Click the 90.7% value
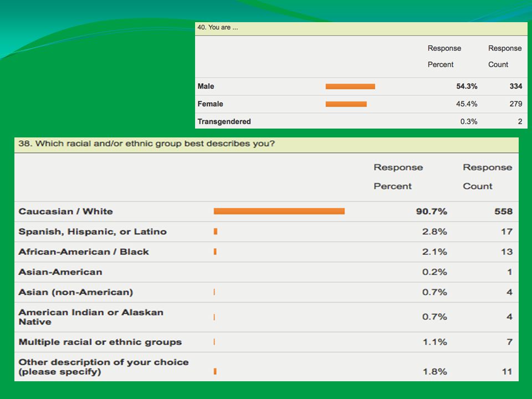The height and width of the screenshot is (399, 532). pos(431,211)
